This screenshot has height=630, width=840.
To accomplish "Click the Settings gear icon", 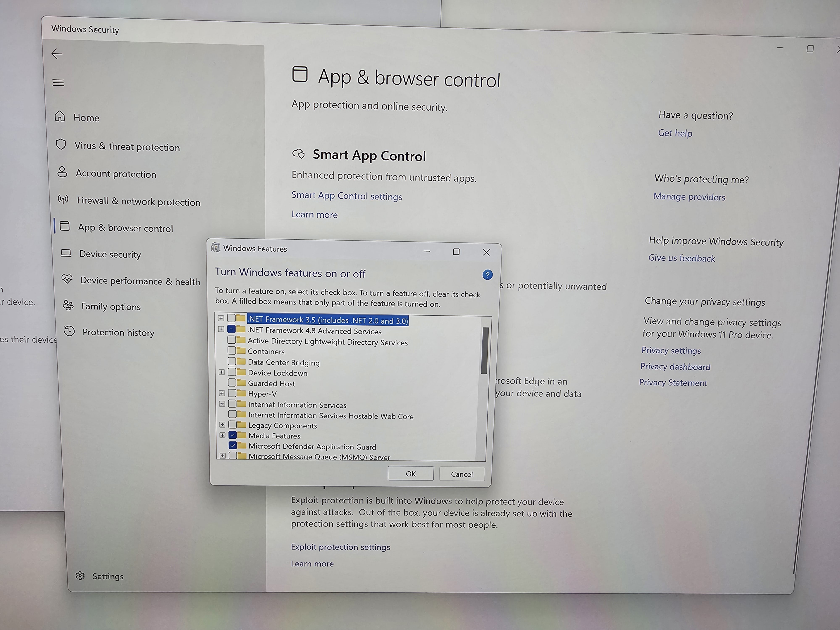I will pyautogui.click(x=80, y=576).
